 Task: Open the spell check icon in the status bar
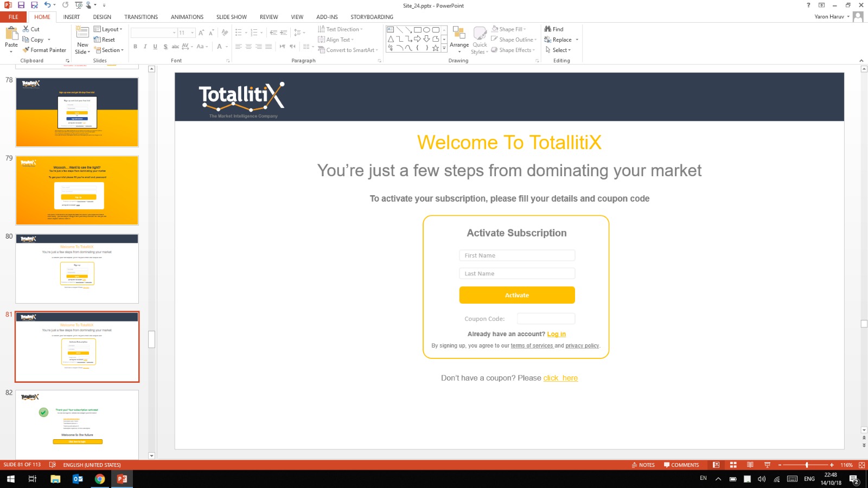[53, 465]
